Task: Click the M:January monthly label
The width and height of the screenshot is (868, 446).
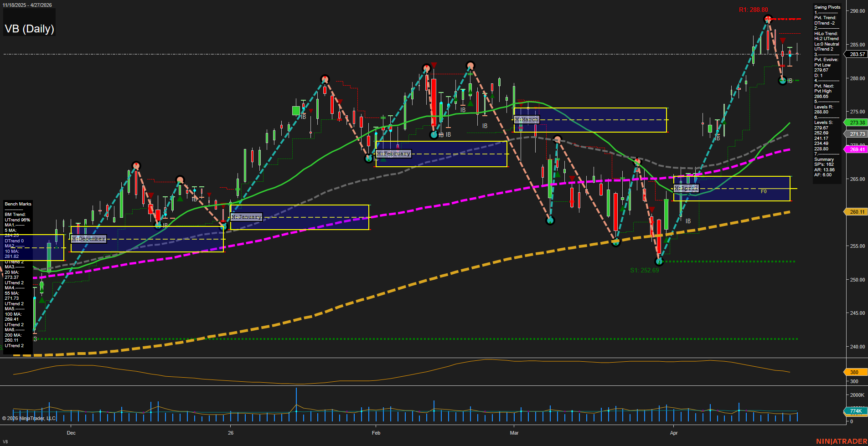Action: point(246,217)
